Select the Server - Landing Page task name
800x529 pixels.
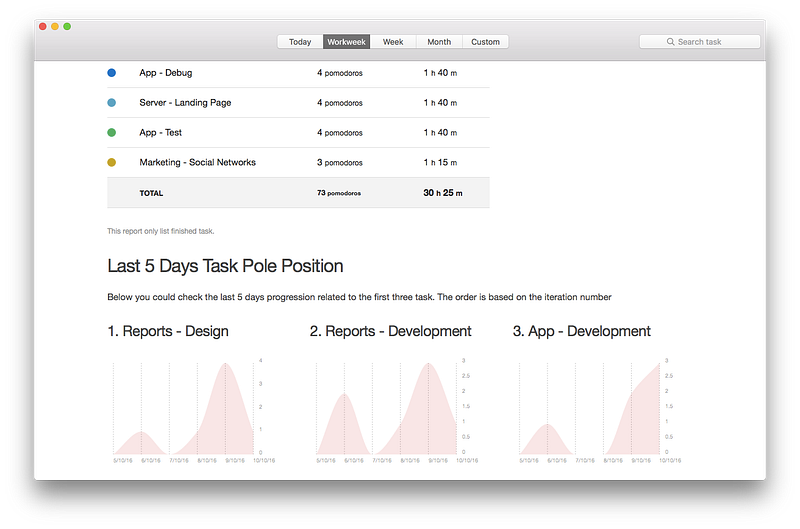tap(185, 103)
